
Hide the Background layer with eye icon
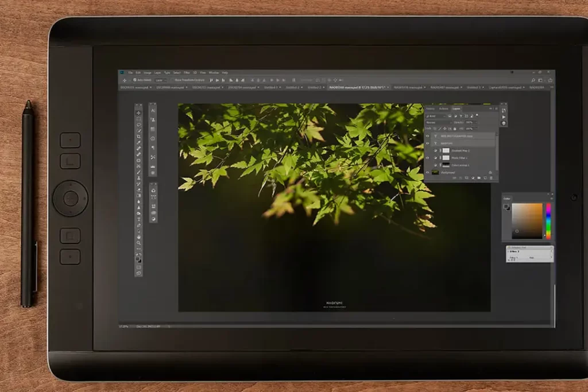[x=427, y=172]
